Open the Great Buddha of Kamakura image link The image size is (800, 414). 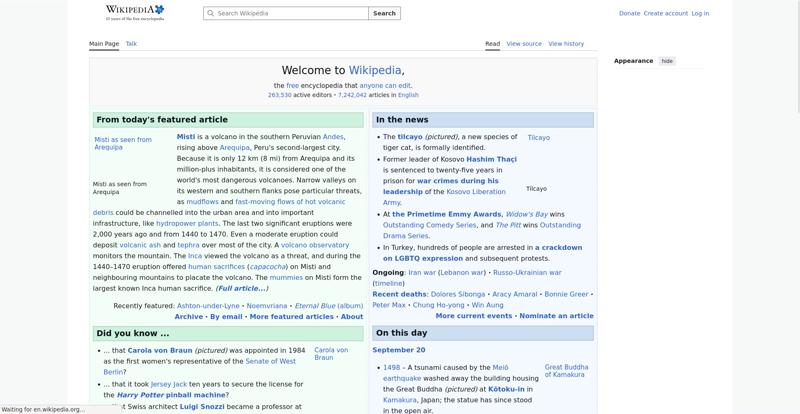tap(566, 371)
